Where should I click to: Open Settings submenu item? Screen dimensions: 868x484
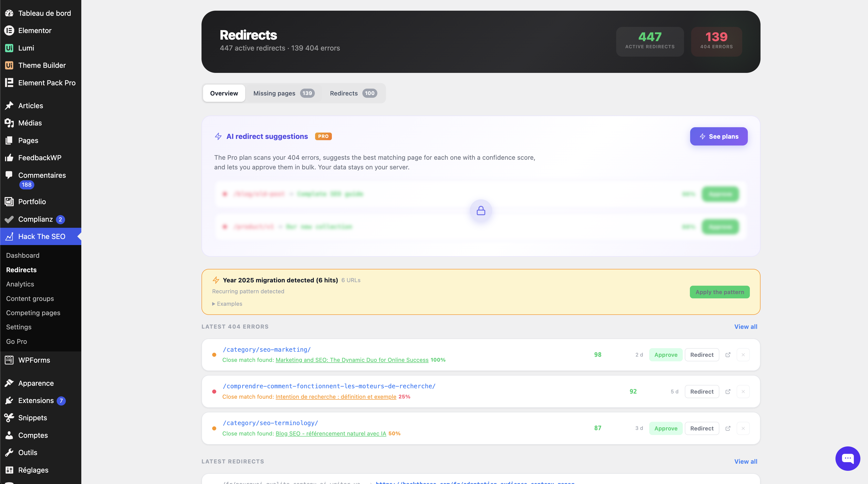pyautogui.click(x=19, y=327)
